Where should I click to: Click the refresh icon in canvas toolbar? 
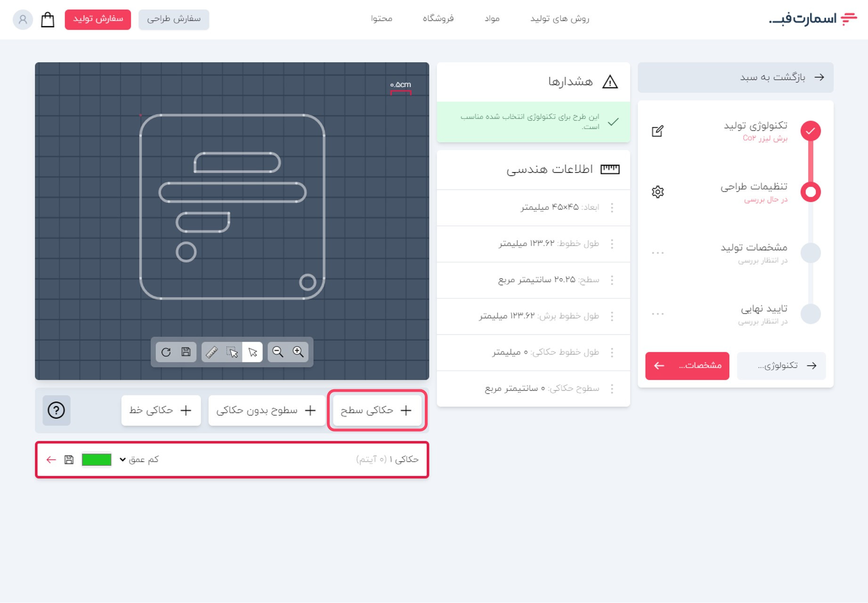(x=166, y=352)
